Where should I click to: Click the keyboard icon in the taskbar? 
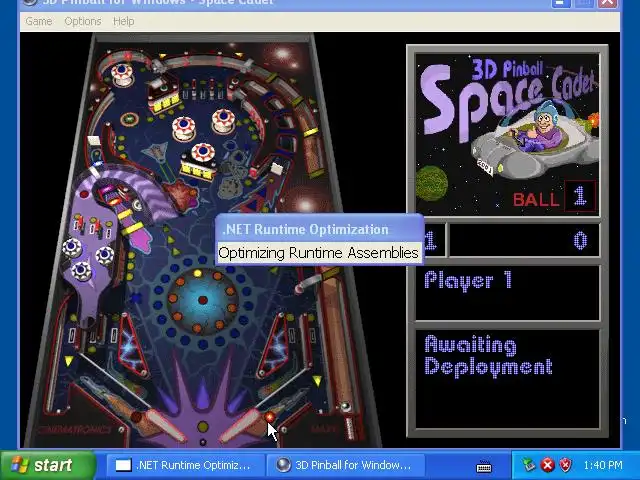coord(484,465)
